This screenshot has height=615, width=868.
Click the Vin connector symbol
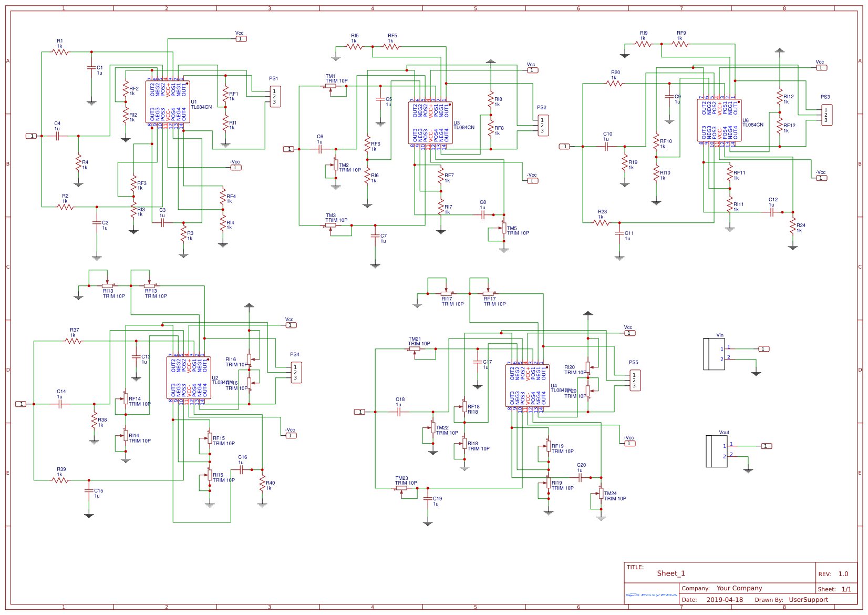715,355
